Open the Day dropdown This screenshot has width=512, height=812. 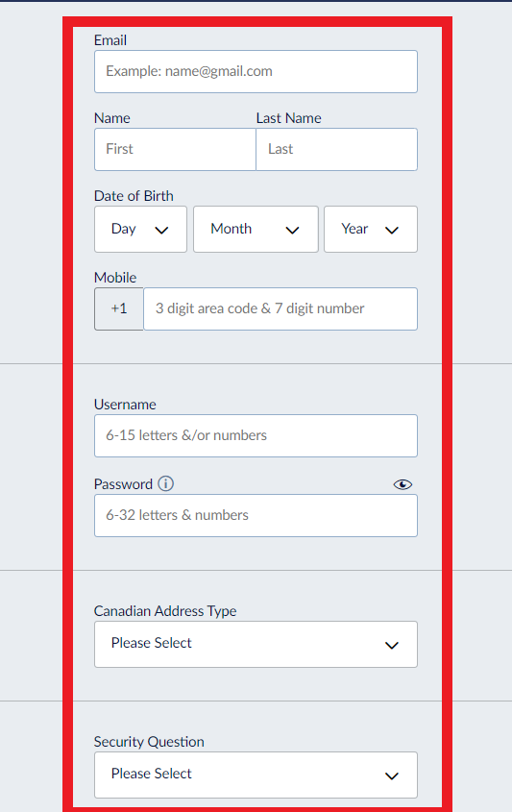[x=140, y=230]
